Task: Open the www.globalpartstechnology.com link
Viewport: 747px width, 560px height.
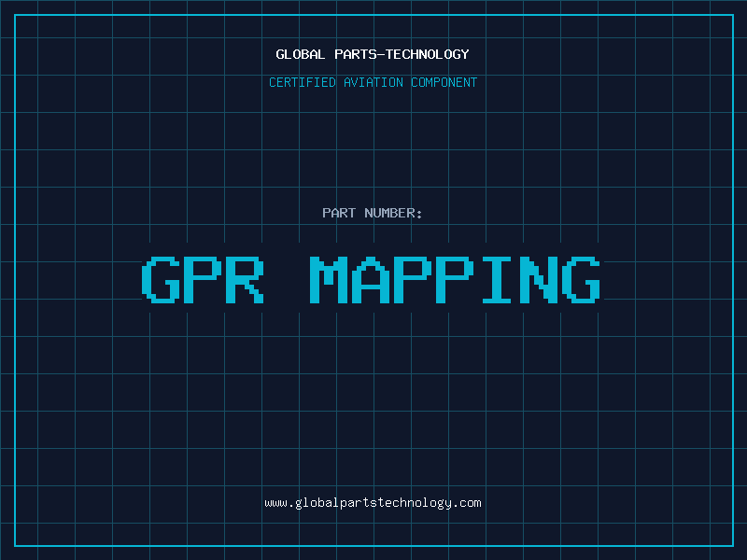Action: point(373,503)
